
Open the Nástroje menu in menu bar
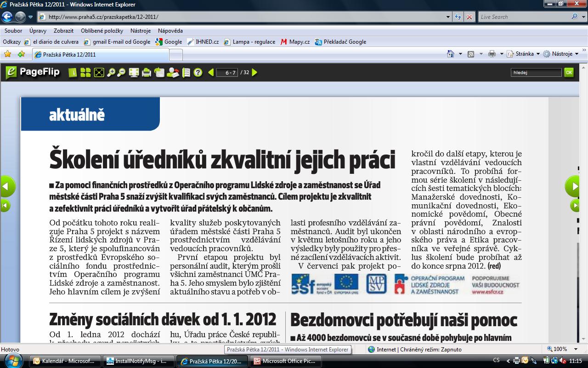[141, 31]
